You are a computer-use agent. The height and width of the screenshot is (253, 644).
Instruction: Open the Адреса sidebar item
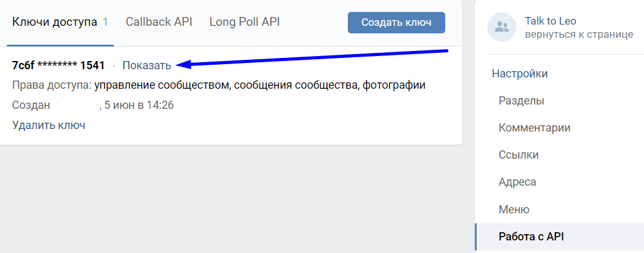point(517,182)
